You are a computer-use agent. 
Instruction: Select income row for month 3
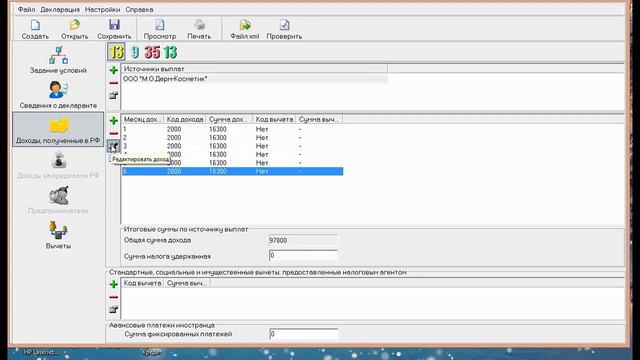[232, 146]
